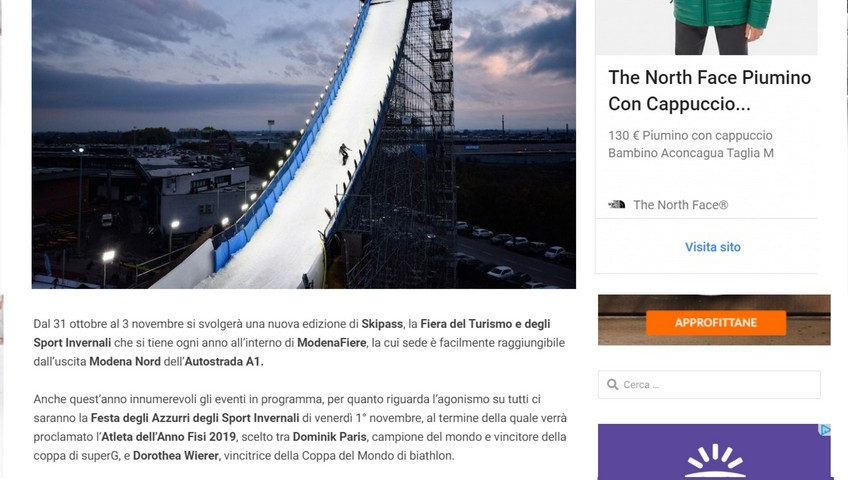Click bold Festa degli Azzurri degli Sport Invernali
Image resolution: width=848 pixels, height=480 pixels.
195,418
